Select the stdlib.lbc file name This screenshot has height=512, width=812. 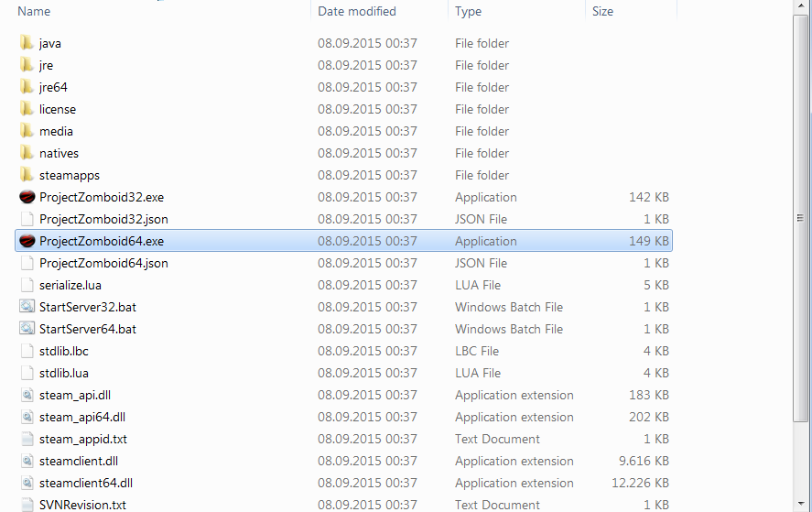click(64, 351)
